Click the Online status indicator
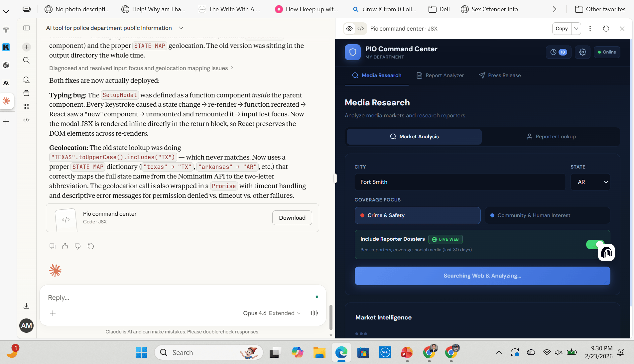The image size is (634, 364). coord(607,52)
